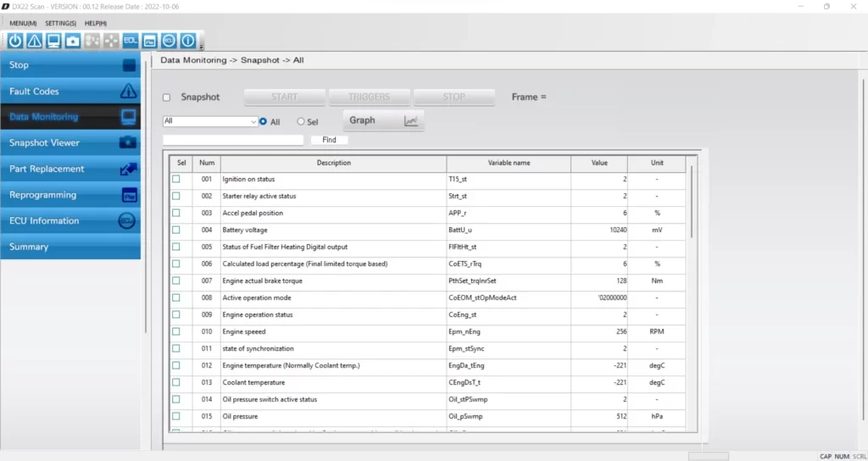This screenshot has width=868, height=461.
Task: Check the Ignition on status row
Action: [x=176, y=180]
